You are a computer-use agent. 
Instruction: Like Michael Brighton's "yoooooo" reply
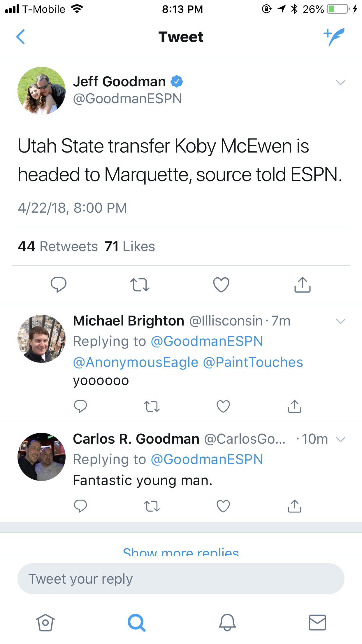223,406
